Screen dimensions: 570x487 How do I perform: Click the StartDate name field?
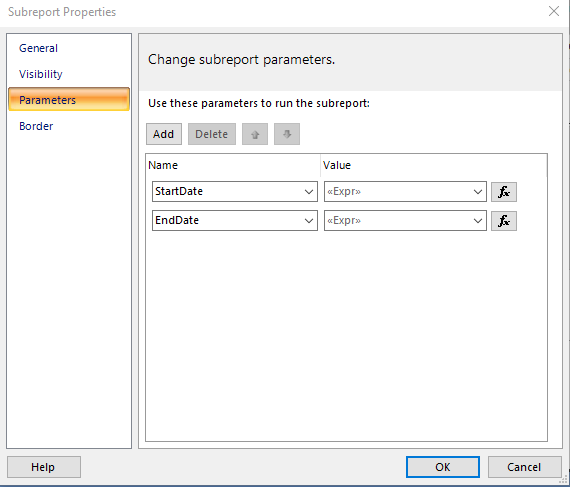[x=234, y=192]
